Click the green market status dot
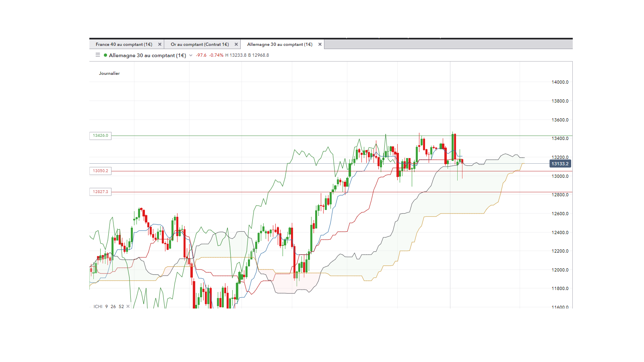The height and width of the screenshot is (362, 644). click(x=105, y=55)
